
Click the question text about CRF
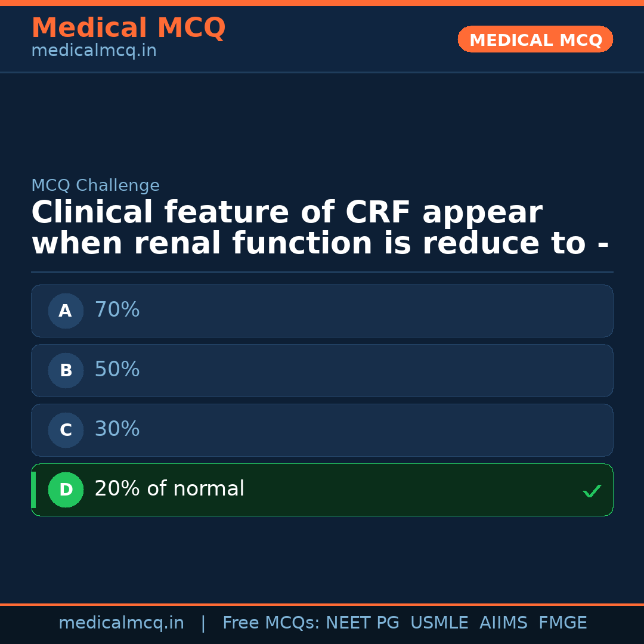(320, 228)
